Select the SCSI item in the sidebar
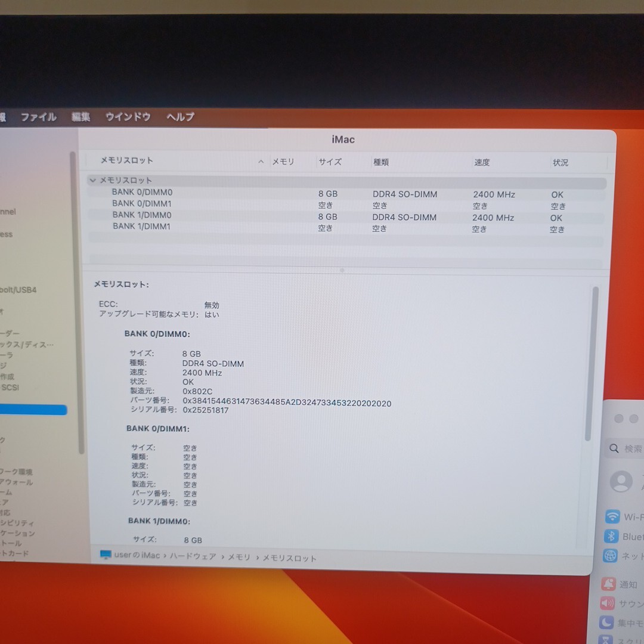 (x=10, y=388)
